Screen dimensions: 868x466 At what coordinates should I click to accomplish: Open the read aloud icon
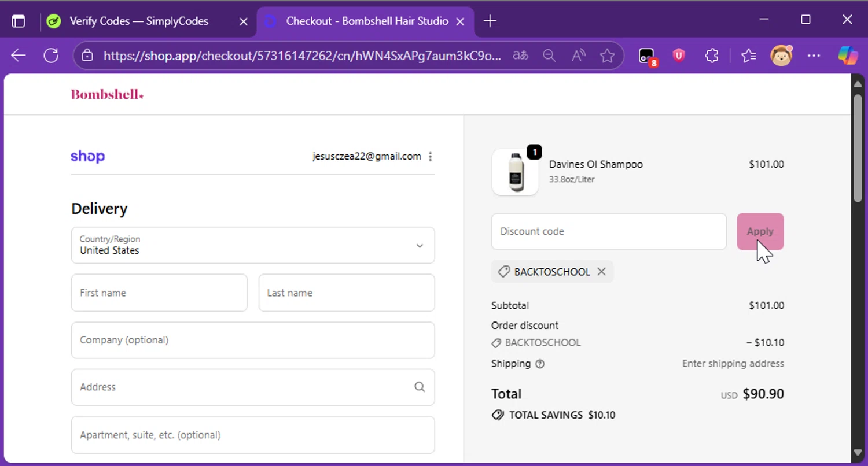pos(578,56)
